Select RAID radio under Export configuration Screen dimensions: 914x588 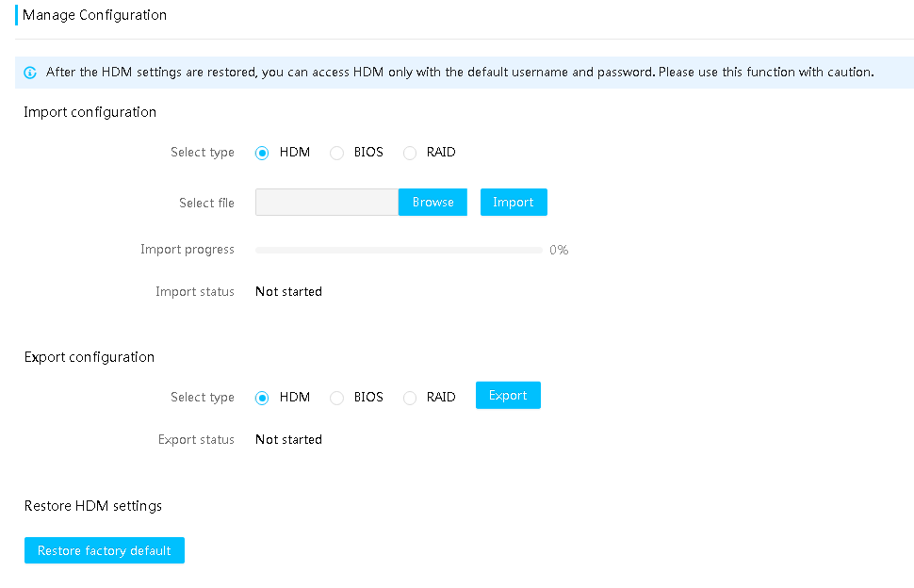[410, 398]
